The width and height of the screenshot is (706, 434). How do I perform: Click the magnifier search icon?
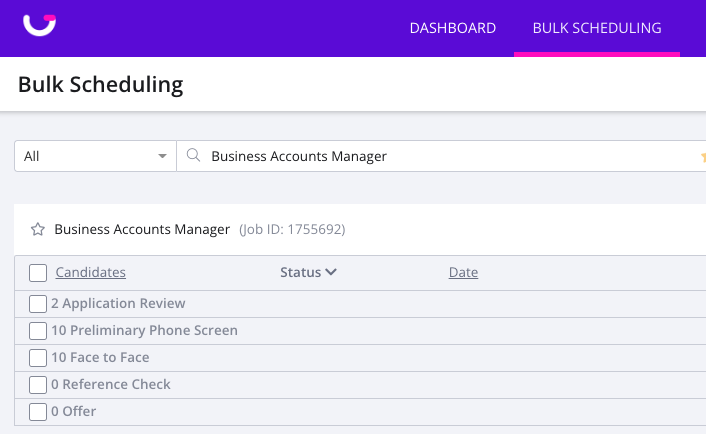[x=194, y=155]
